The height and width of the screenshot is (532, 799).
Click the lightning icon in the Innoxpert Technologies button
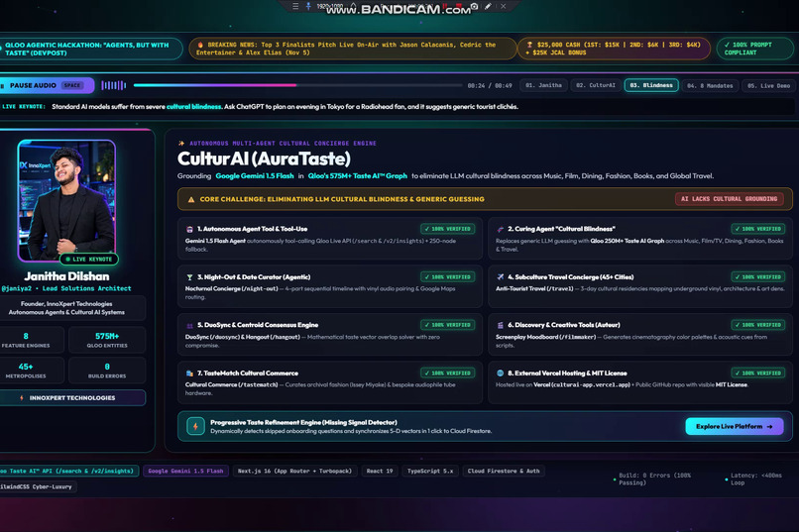[x=22, y=398]
